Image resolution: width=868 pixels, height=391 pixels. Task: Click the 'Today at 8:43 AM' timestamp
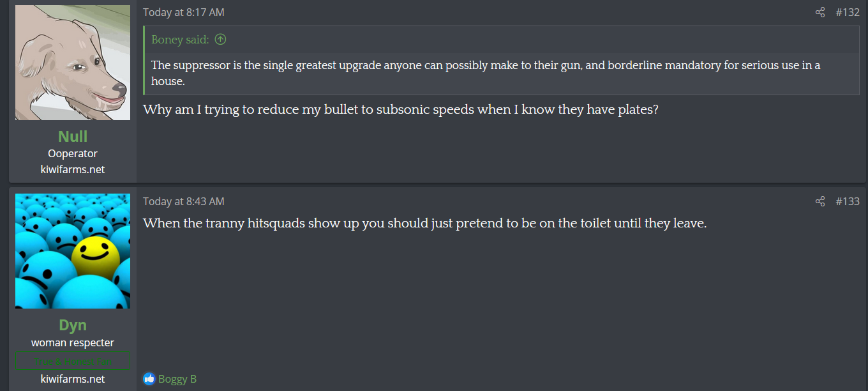(x=183, y=202)
